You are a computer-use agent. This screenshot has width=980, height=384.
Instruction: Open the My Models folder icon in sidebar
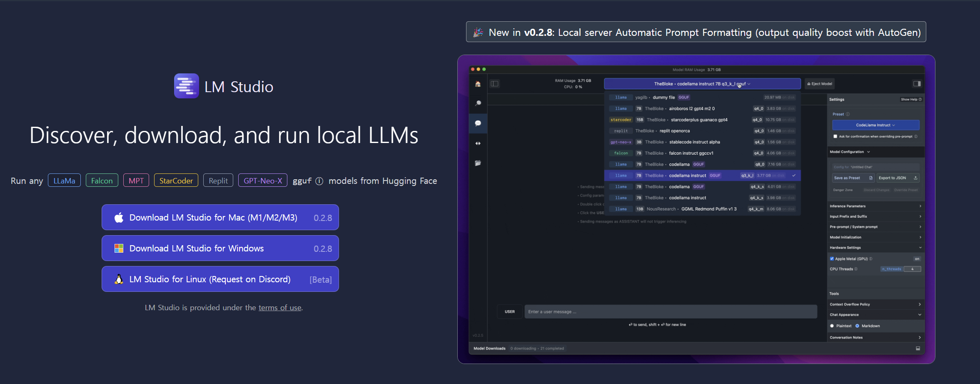478,163
